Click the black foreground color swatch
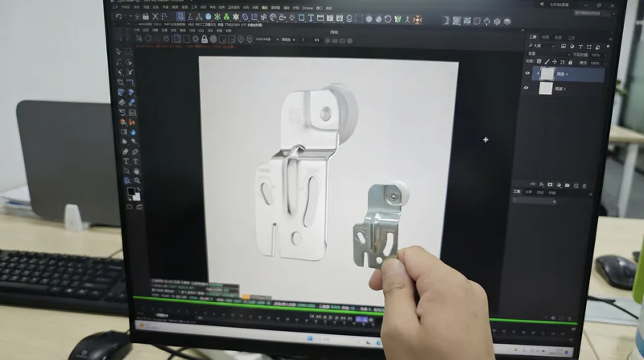 pyautogui.click(x=131, y=192)
